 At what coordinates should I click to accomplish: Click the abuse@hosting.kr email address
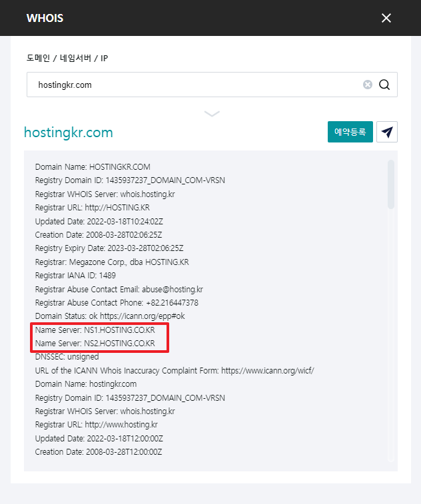point(174,289)
